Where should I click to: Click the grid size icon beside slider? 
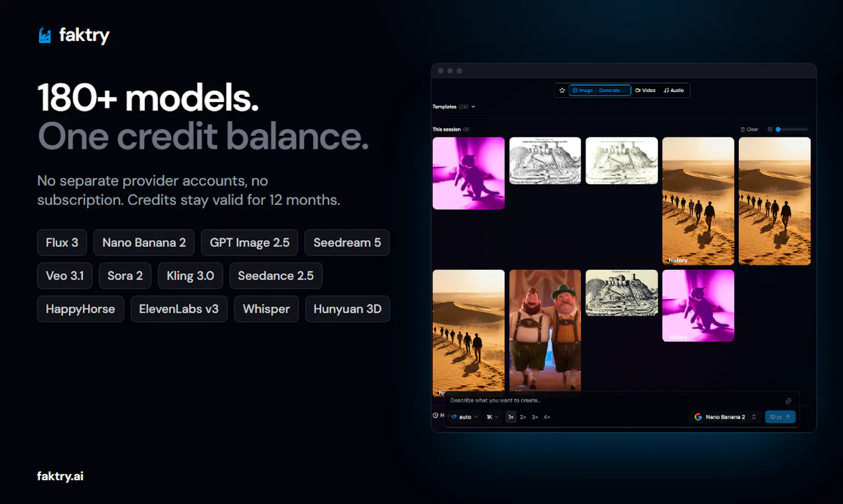(770, 130)
